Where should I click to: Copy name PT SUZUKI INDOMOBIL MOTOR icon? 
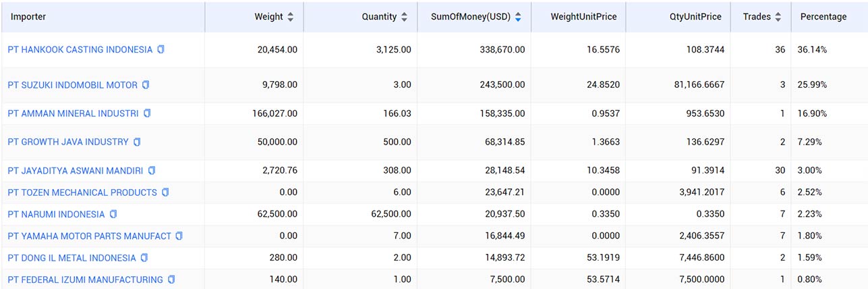pos(146,85)
